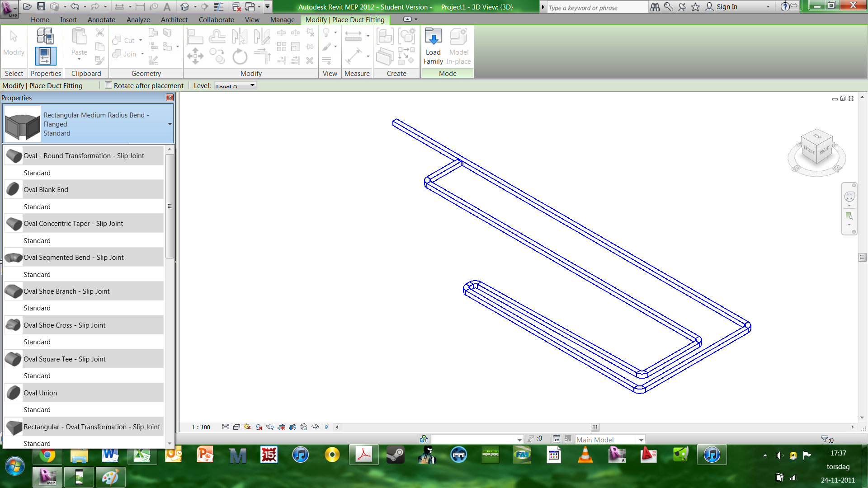Image resolution: width=868 pixels, height=488 pixels.
Task: Open the Collaborate ribbon tab
Action: (216, 20)
